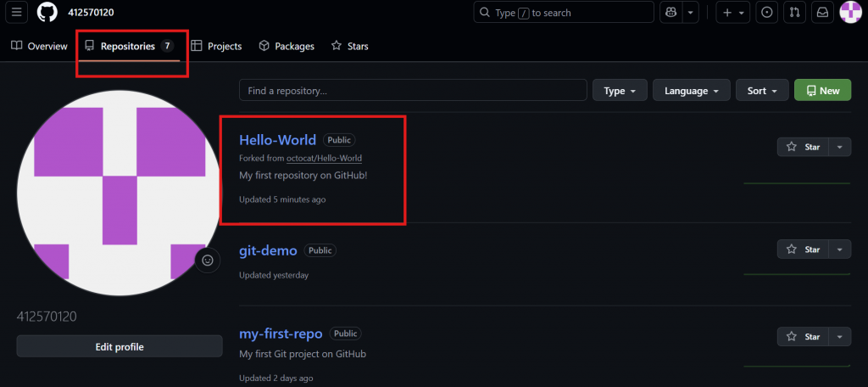Create a repository with New button

tap(822, 90)
